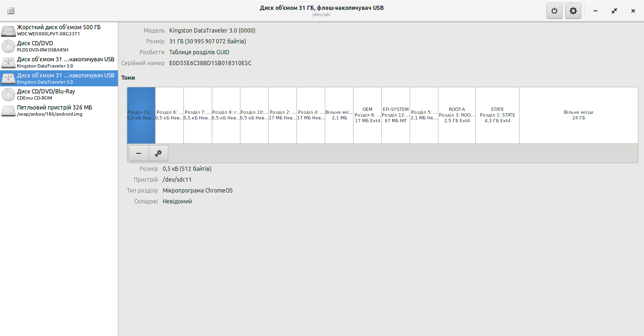The width and height of the screenshot is (644, 336).
Task: Select the ROOT-A partition block
Action: (456, 115)
